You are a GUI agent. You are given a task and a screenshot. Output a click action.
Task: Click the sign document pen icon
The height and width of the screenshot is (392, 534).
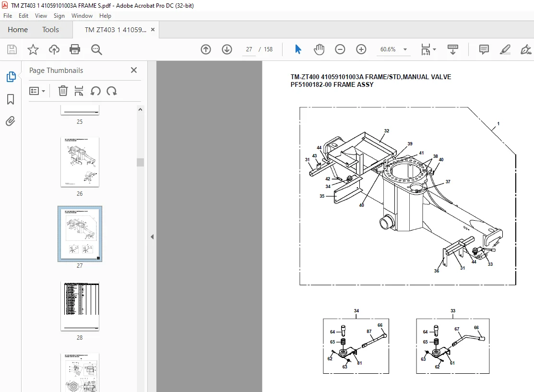(x=526, y=49)
